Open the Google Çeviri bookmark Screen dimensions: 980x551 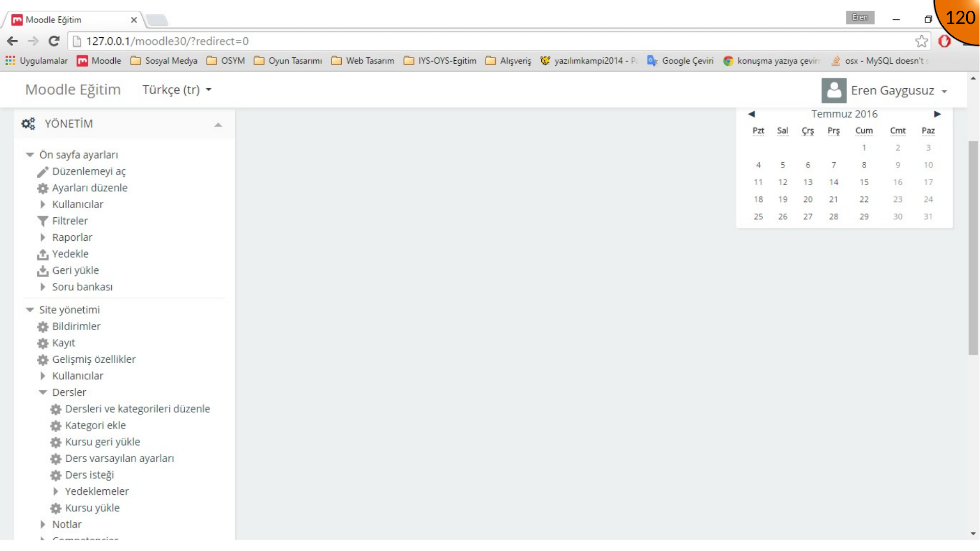pos(680,61)
